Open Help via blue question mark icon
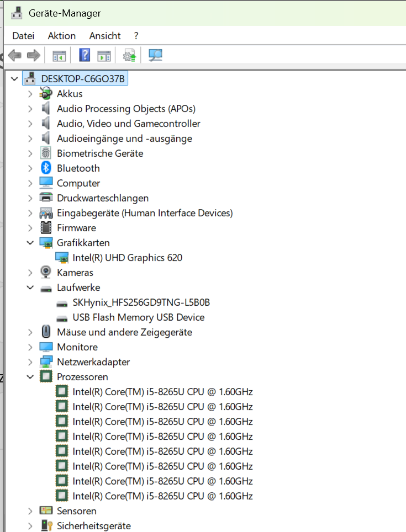The image size is (406, 532). tap(85, 55)
